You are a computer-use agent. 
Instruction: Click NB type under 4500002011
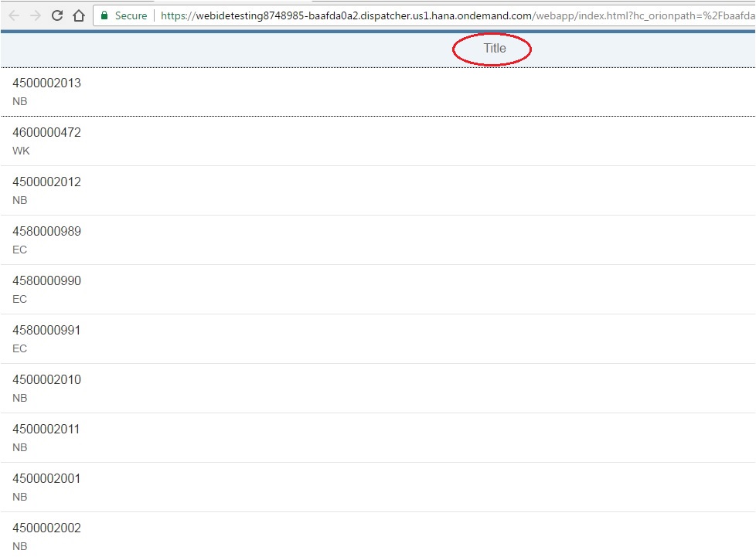click(x=20, y=447)
